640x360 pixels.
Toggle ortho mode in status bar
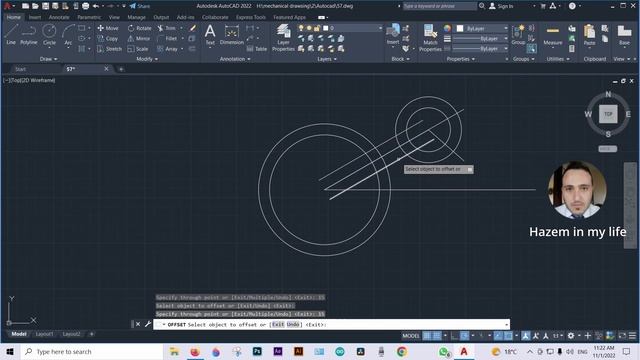454,336
